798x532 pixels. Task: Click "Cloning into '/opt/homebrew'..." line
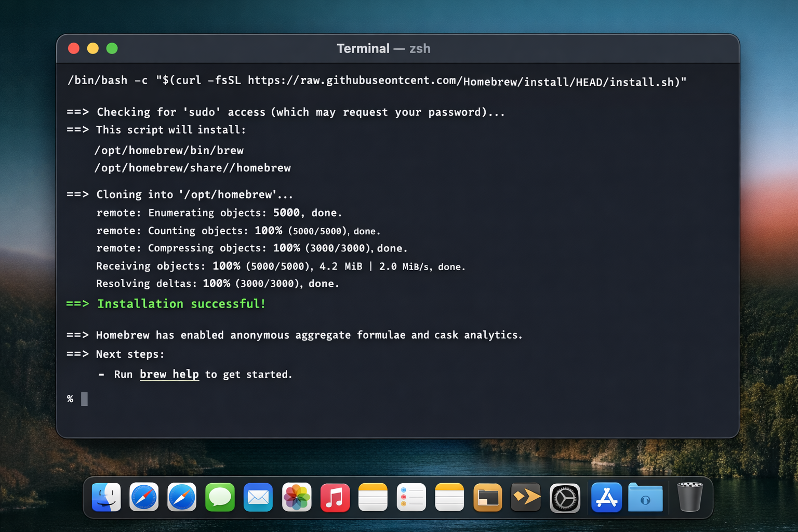tap(180, 194)
